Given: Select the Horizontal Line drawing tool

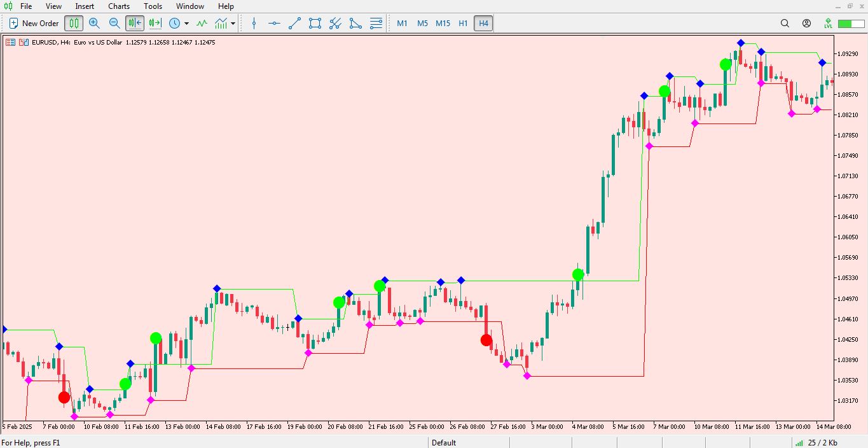Looking at the screenshot, I should click(x=273, y=23).
